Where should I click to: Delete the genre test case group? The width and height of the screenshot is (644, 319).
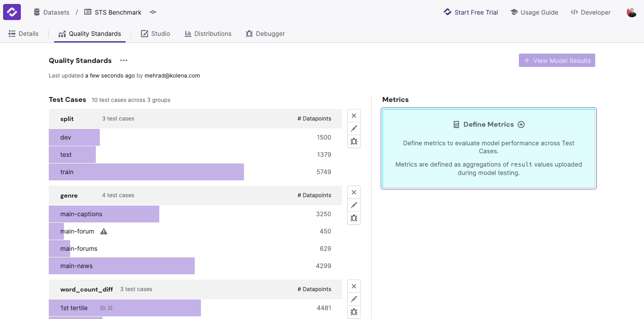[x=353, y=192]
